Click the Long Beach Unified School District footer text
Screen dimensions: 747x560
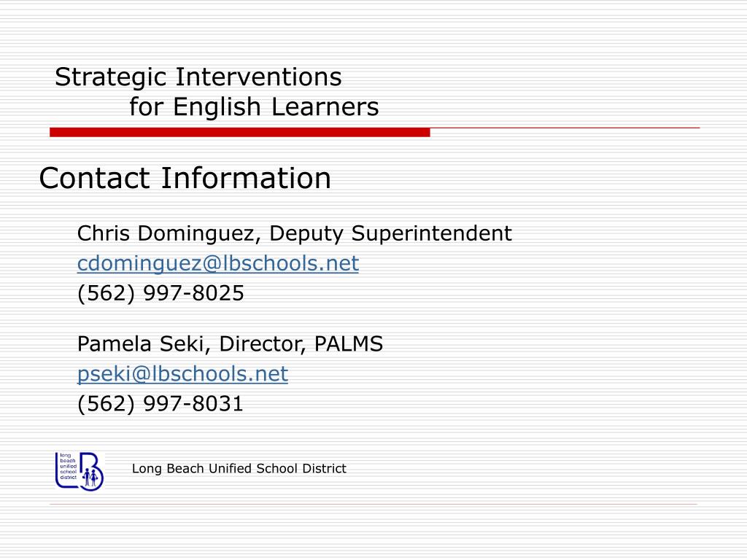click(x=239, y=469)
